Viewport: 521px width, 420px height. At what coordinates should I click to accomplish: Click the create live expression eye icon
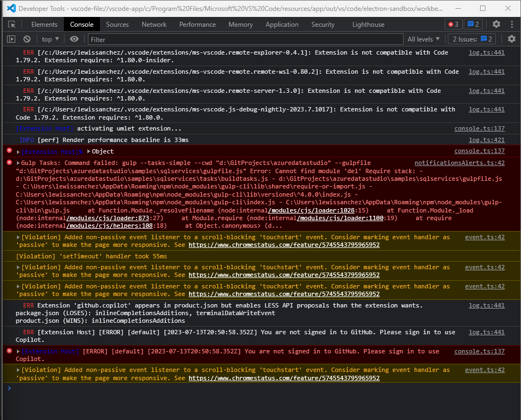click(74, 39)
